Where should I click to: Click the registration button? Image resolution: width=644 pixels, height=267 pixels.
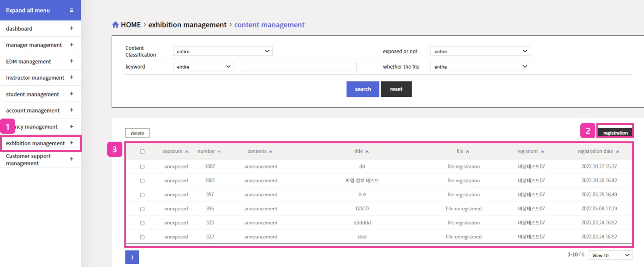(615, 133)
